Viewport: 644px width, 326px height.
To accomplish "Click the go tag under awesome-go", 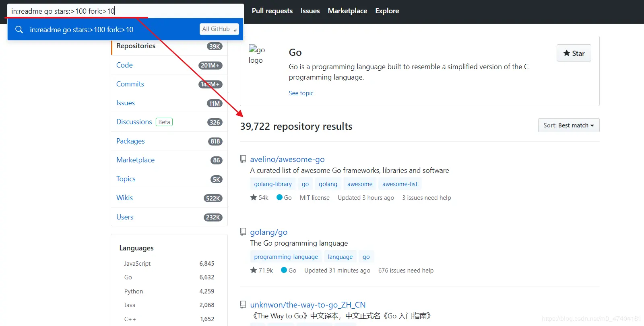I will pos(305,184).
